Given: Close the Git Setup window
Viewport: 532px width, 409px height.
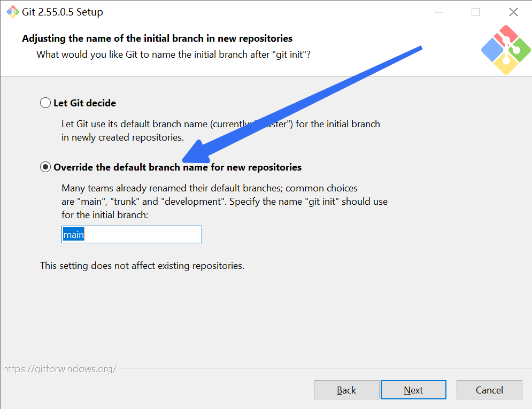Looking at the screenshot, I should [x=513, y=12].
